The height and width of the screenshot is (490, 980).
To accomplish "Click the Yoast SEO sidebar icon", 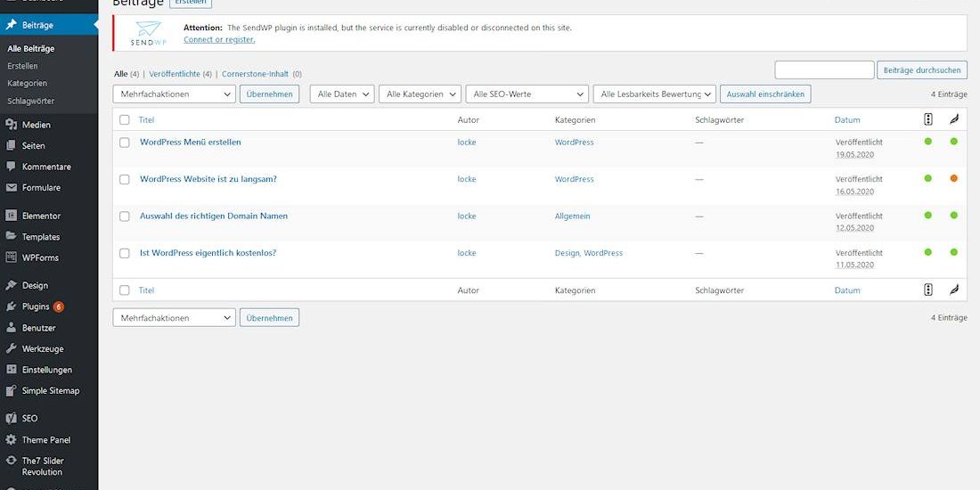I will (x=11, y=419).
